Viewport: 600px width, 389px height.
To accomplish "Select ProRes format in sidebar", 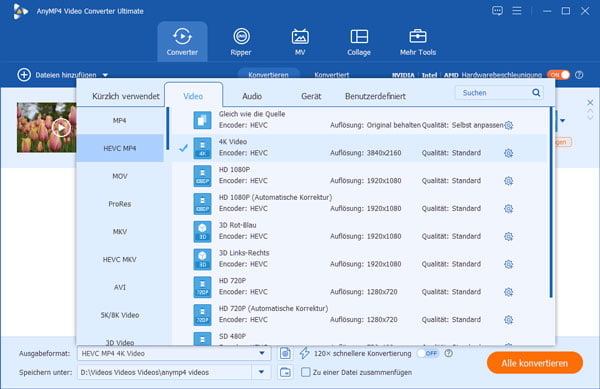I will [x=120, y=204].
